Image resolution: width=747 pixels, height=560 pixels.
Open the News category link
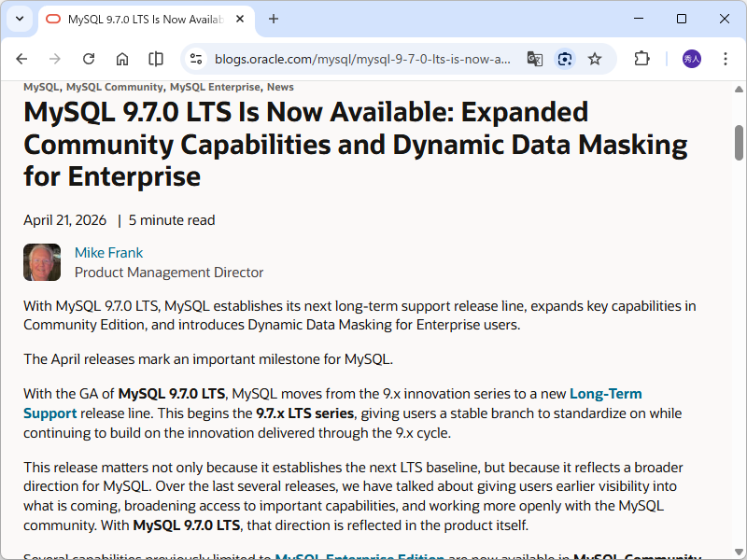pos(280,87)
